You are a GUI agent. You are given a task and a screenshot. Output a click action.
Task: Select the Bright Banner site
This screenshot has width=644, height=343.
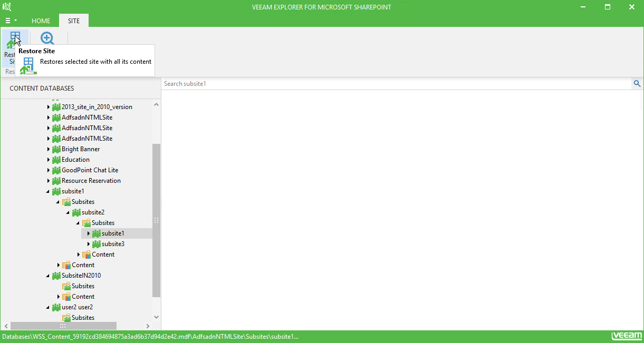pyautogui.click(x=81, y=149)
